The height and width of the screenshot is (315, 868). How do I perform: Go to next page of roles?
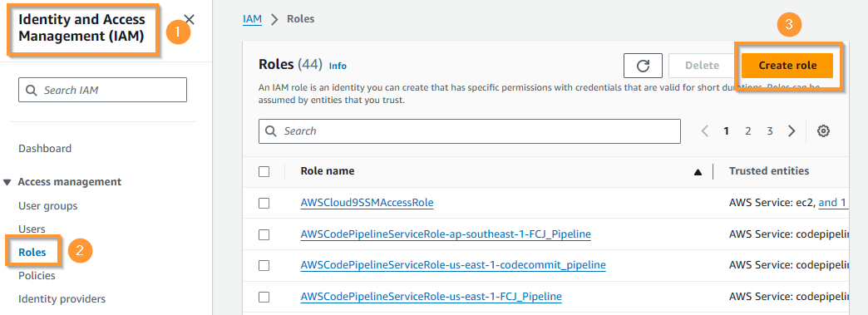tap(792, 131)
